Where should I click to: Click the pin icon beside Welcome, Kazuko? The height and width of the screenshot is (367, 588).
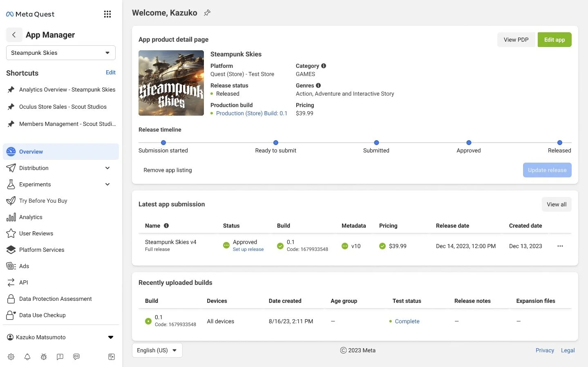(x=207, y=13)
